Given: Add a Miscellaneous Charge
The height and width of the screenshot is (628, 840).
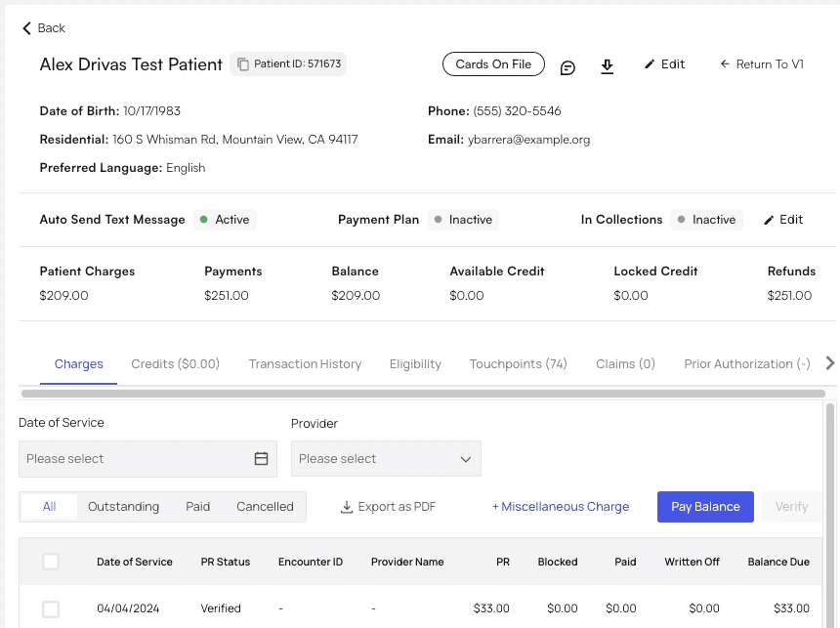Looking at the screenshot, I should [x=561, y=507].
